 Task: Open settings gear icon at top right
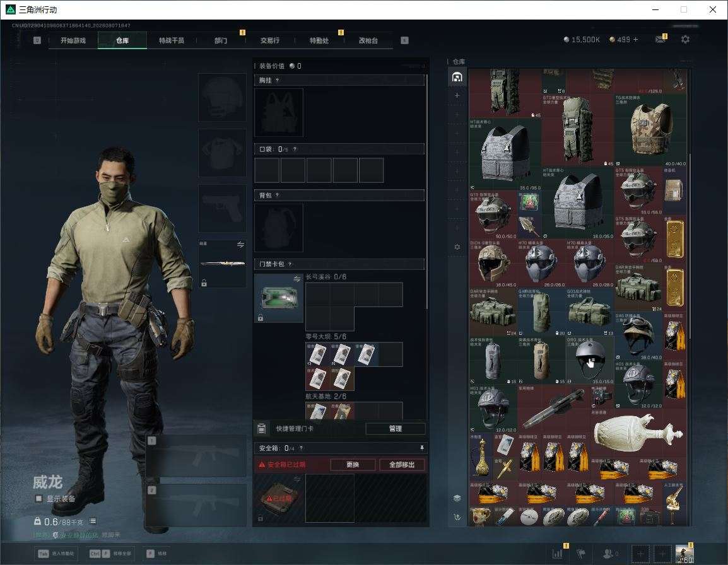tap(685, 40)
